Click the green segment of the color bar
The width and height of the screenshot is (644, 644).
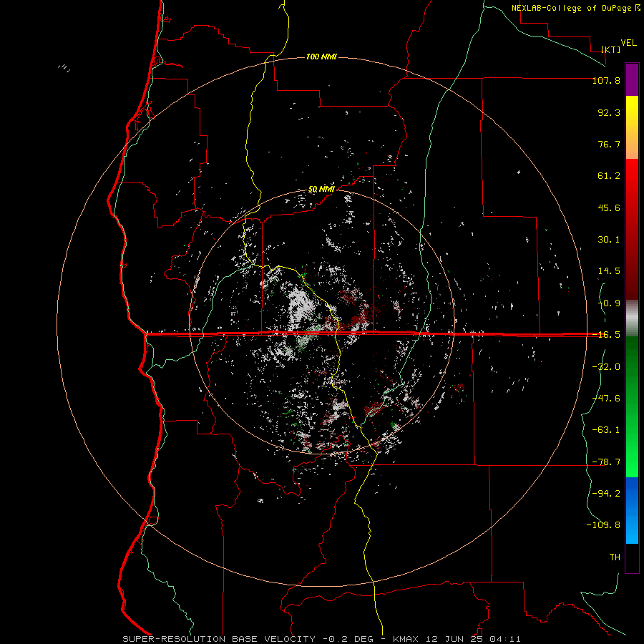coord(632,406)
